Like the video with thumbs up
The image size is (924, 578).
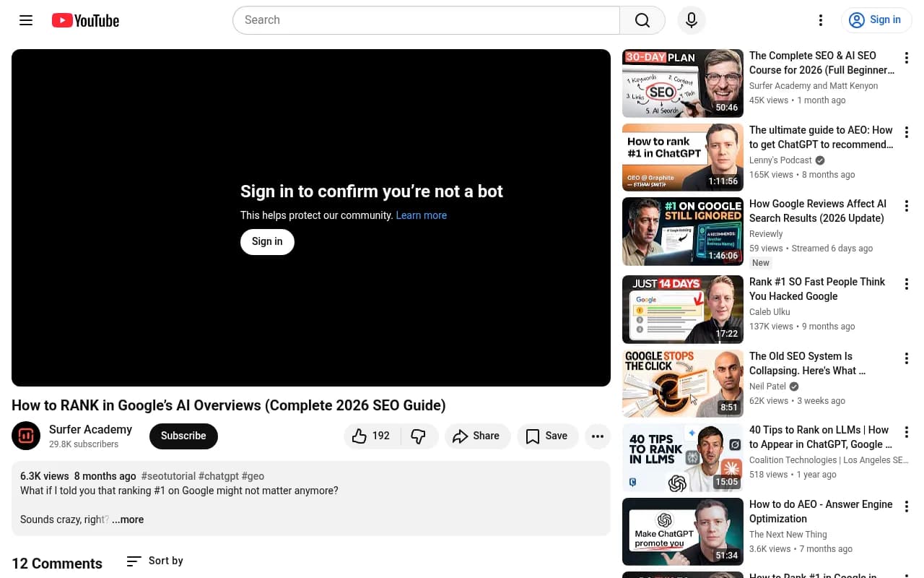(x=372, y=436)
